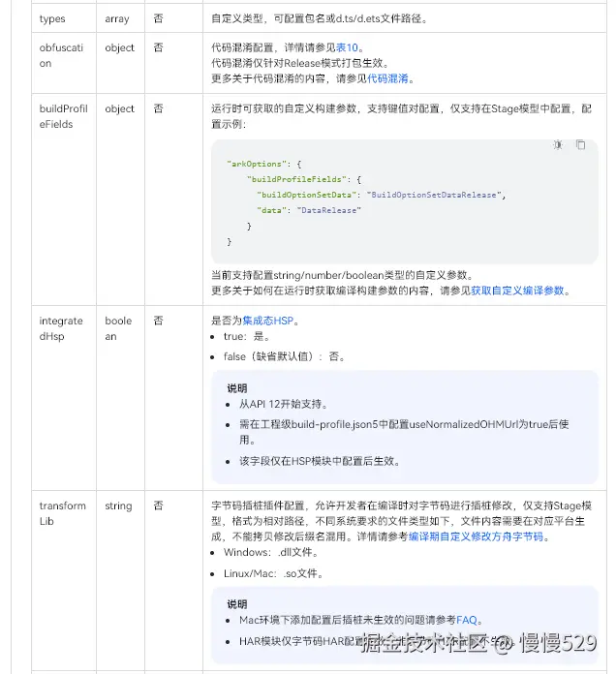Viewport: 616px width, 674px height.
Task: Open the 表10 link
Action: tap(347, 47)
